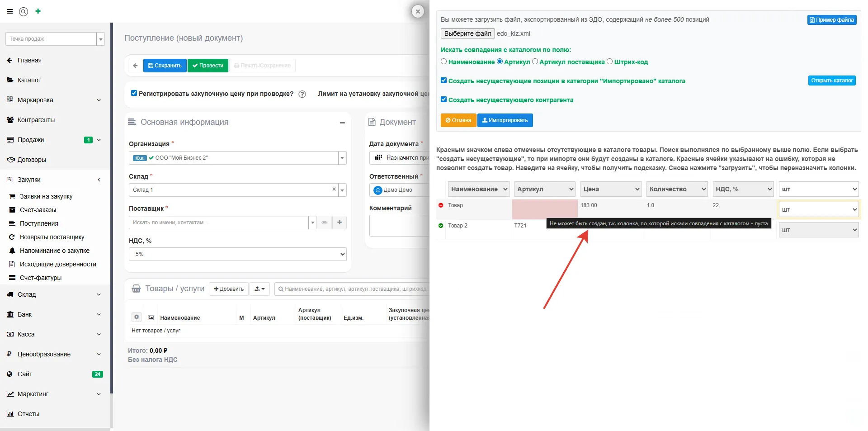Screen dimensions: 868x431
Task: Open table settings gear icon
Action: 137,317
